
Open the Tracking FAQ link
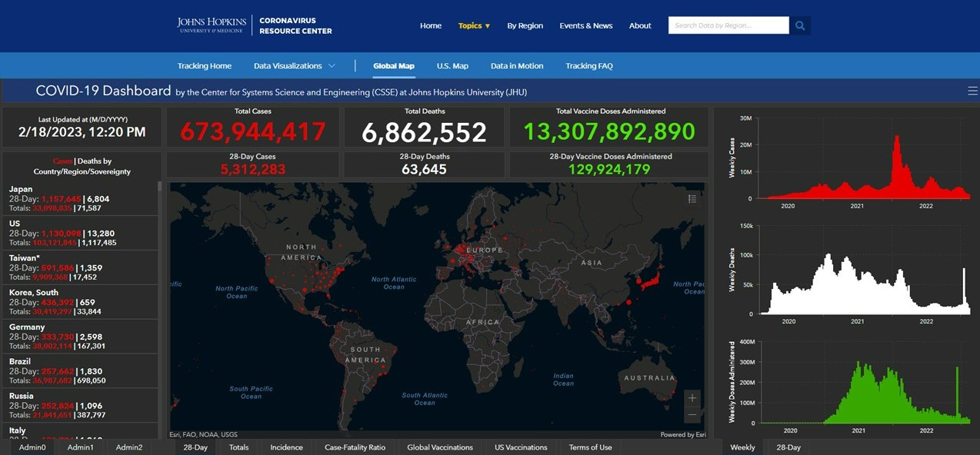pos(589,66)
